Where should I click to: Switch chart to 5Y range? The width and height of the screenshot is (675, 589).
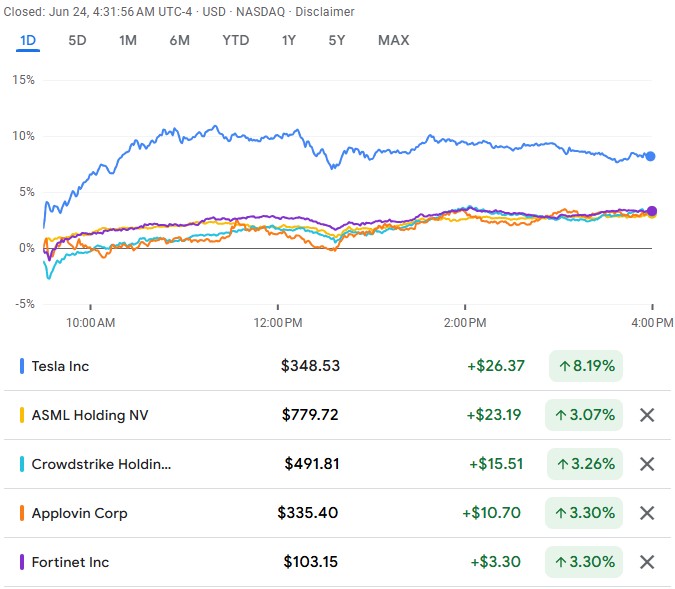click(x=337, y=40)
